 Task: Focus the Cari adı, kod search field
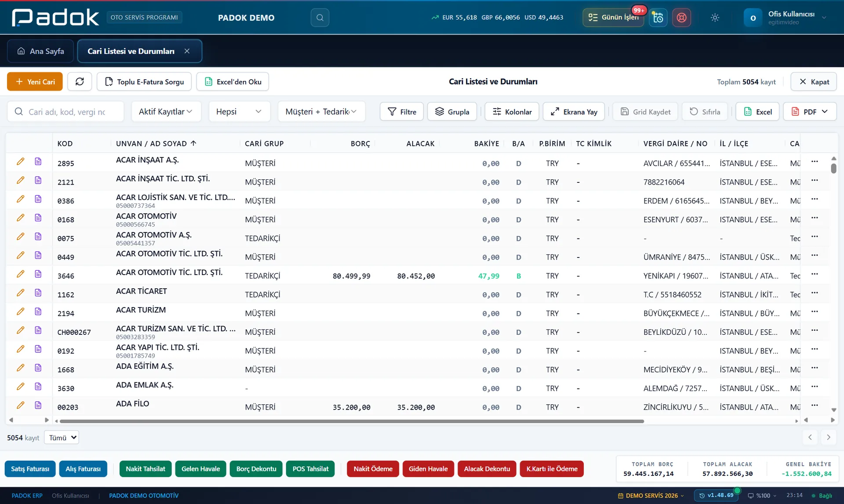coord(66,112)
